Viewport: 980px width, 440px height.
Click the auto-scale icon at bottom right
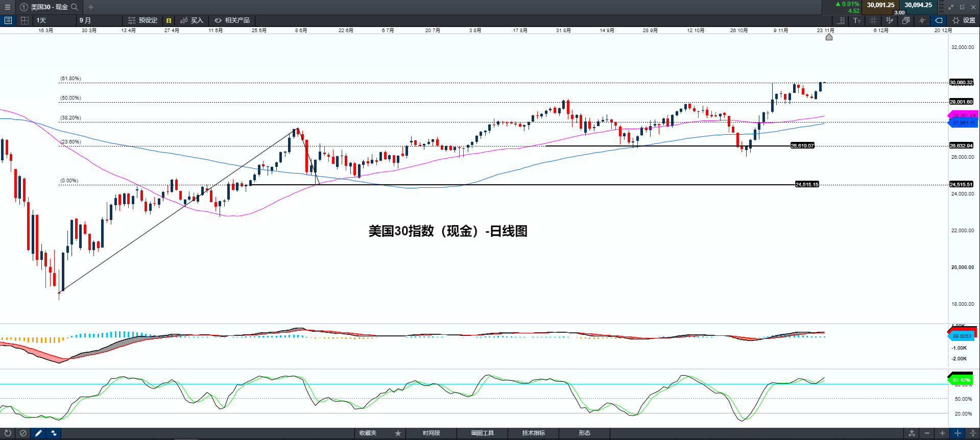click(912, 433)
